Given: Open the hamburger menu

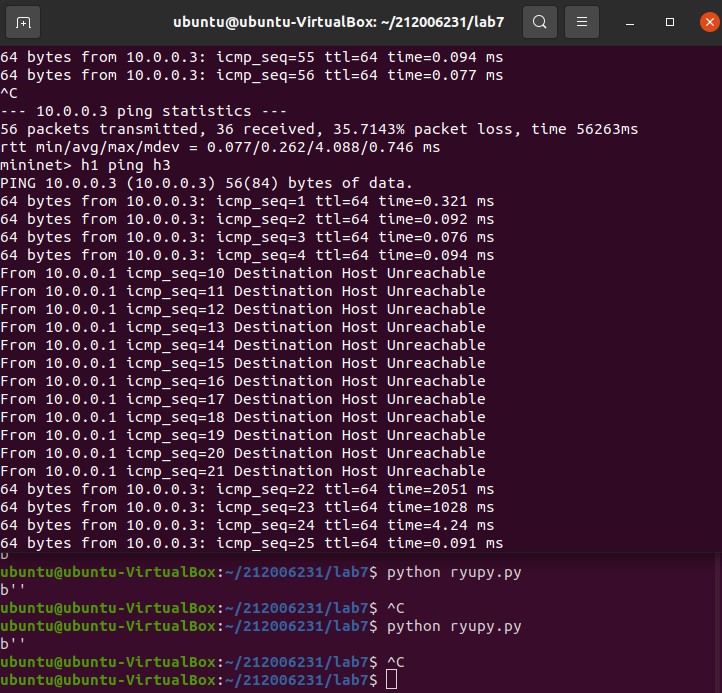Looking at the screenshot, I should (582, 22).
